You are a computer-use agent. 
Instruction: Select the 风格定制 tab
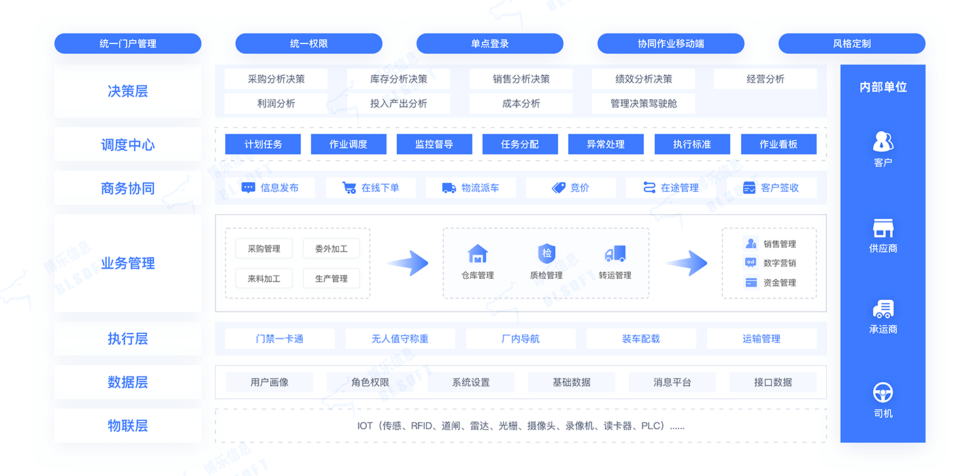851,44
